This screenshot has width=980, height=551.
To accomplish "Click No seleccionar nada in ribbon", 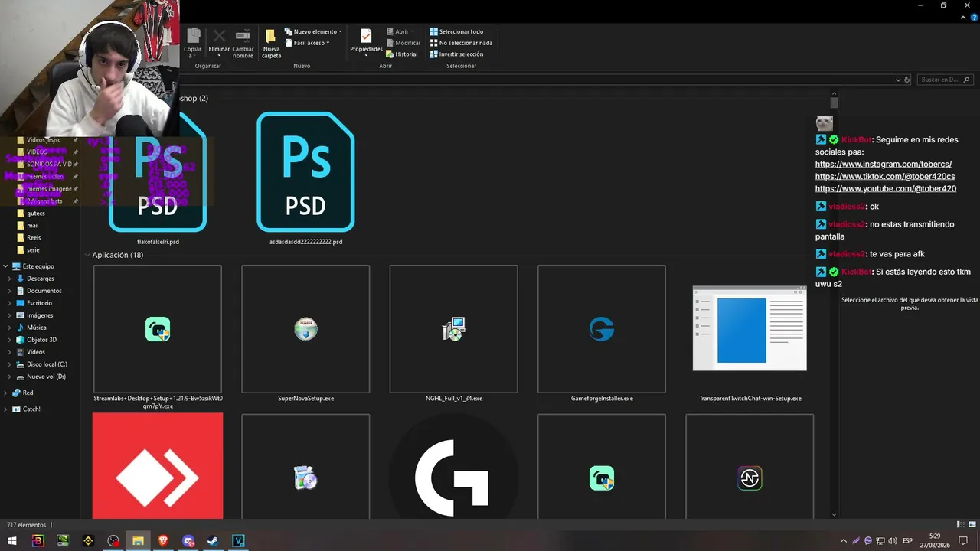I will tap(461, 43).
